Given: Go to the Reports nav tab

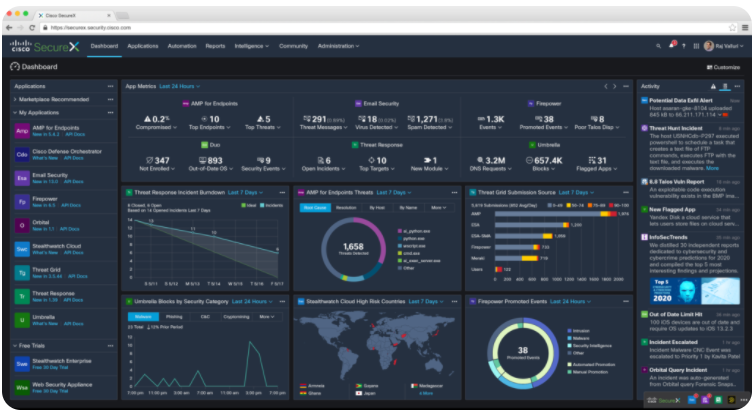Looking at the screenshot, I should tap(215, 46).
